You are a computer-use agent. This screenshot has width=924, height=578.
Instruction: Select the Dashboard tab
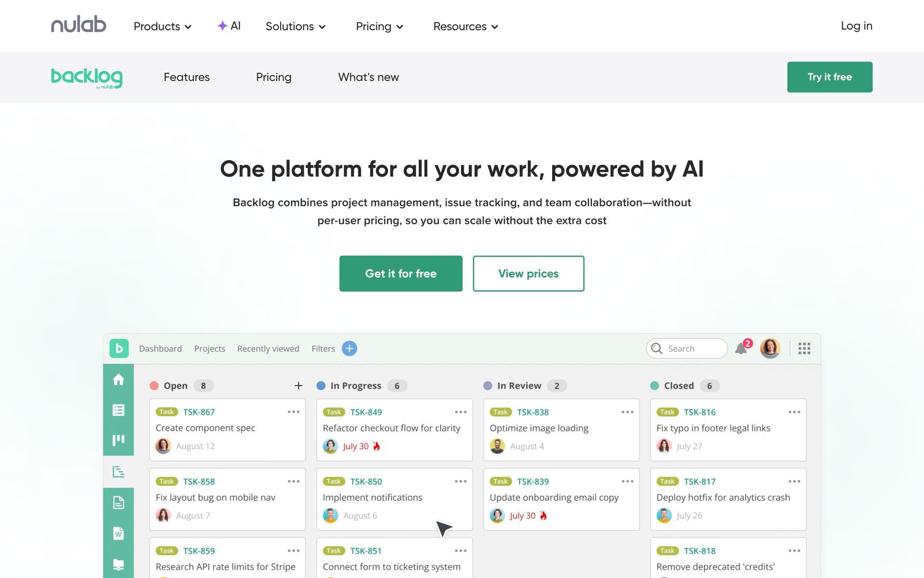click(x=161, y=349)
